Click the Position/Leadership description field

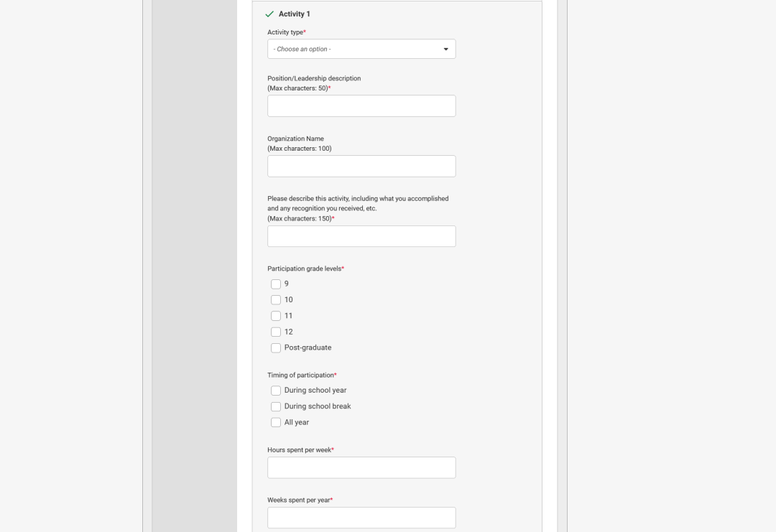click(x=361, y=106)
